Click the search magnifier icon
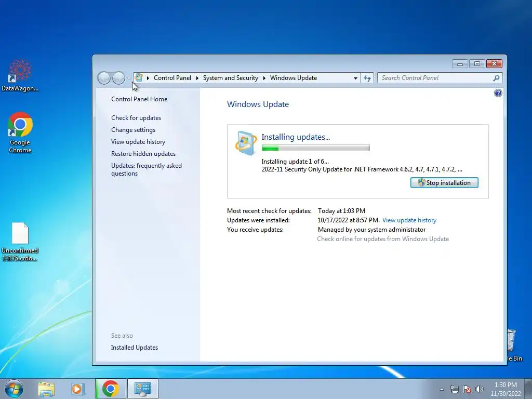The height and width of the screenshot is (399, 532). click(x=496, y=78)
